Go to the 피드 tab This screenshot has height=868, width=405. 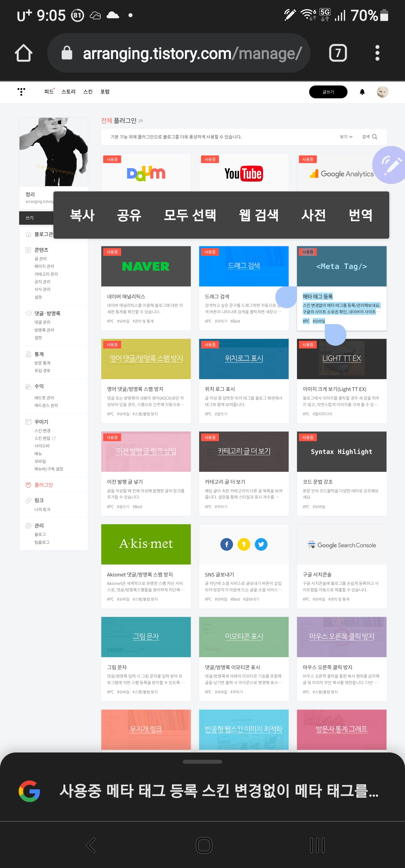pos(49,92)
